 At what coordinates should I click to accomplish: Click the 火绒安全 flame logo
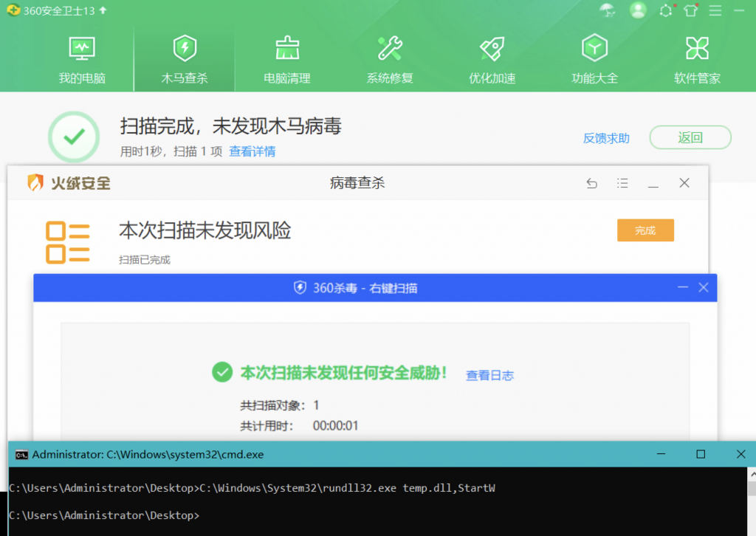(x=35, y=182)
